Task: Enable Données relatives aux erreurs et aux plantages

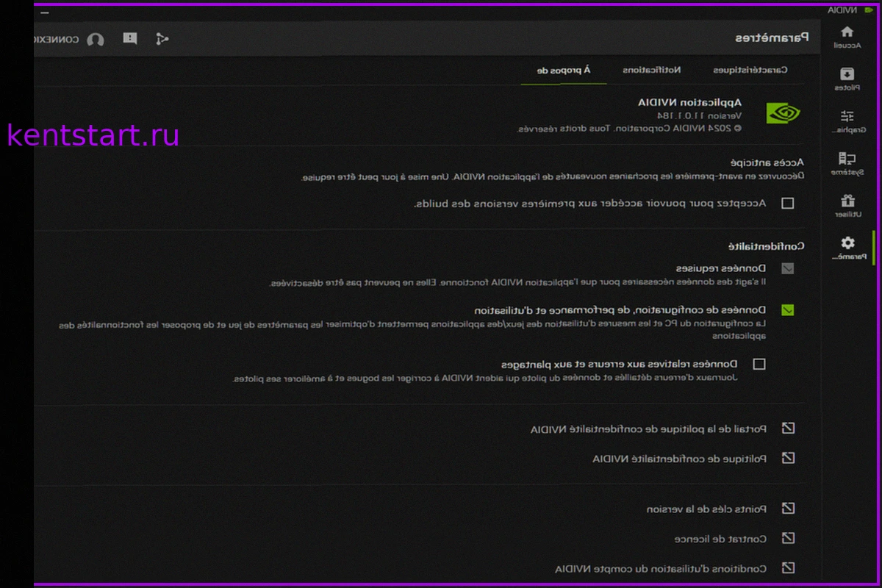Action: point(759,364)
